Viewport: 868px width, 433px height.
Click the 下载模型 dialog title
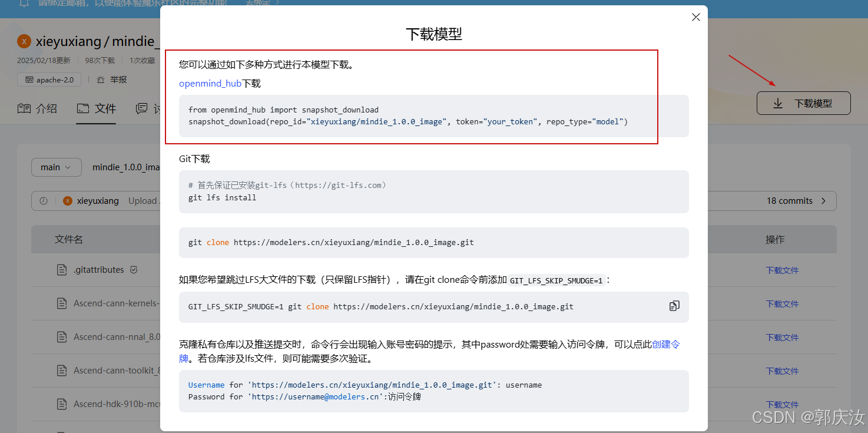434,34
